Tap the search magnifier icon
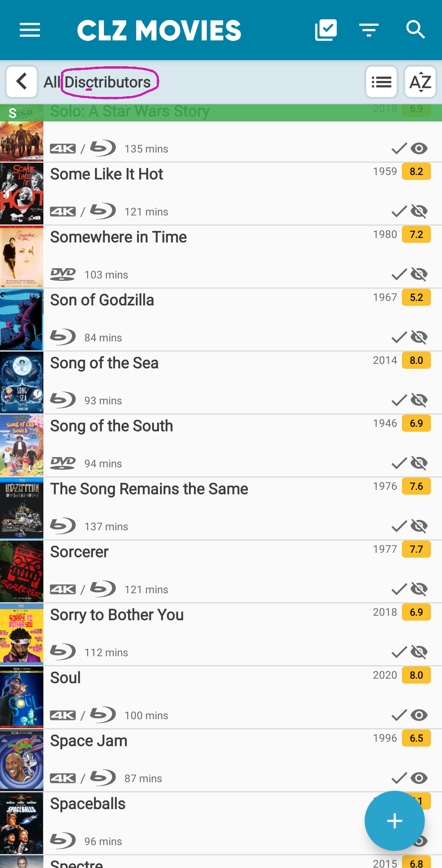Viewport: 442px width, 868px height. pyautogui.click(x=415, y=30)
